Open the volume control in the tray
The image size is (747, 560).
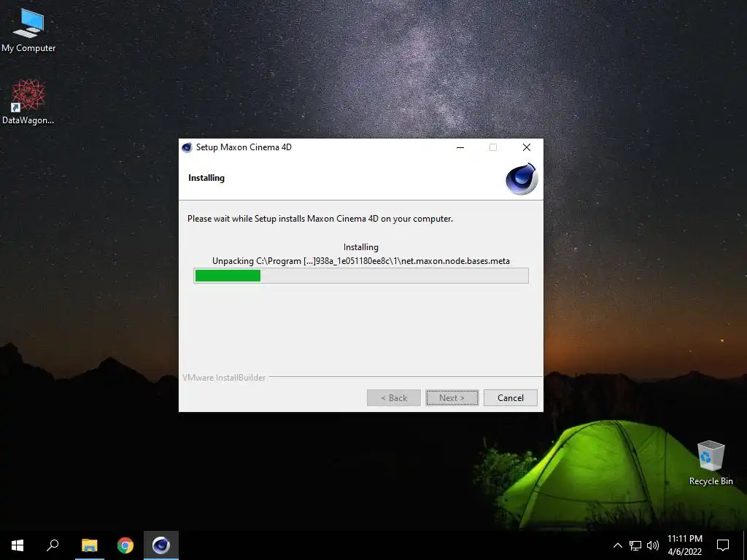(x=653, y=545)
